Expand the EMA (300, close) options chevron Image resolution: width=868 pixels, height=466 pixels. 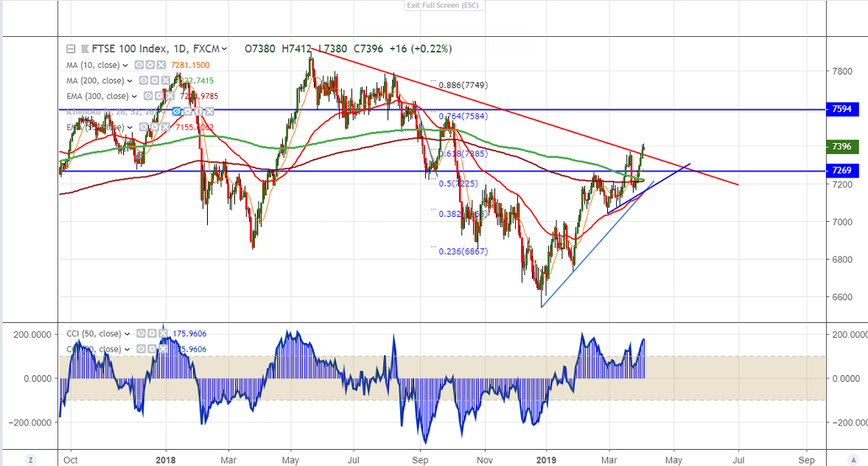point(134,97)
